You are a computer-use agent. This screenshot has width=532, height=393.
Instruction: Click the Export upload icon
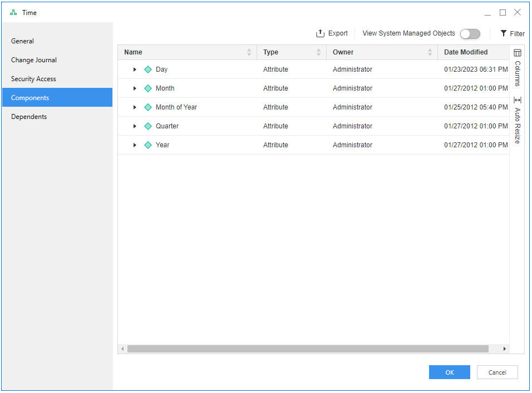click(320, 33)
